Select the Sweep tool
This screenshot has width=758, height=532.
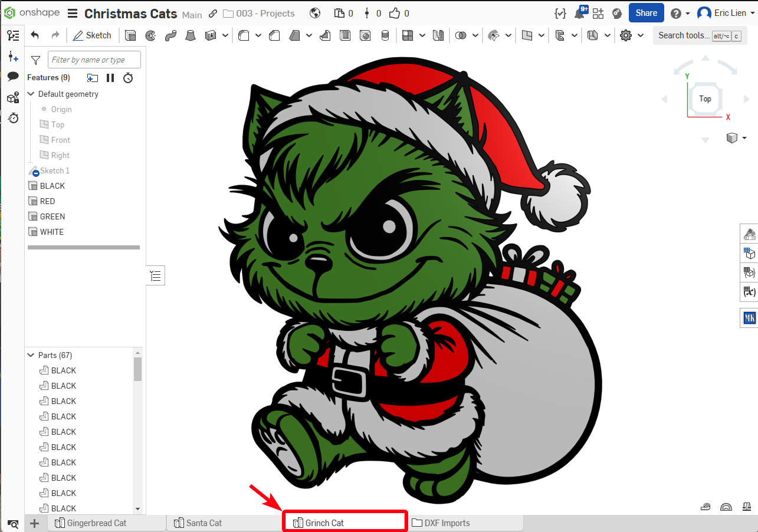click(x=170, y=35)
